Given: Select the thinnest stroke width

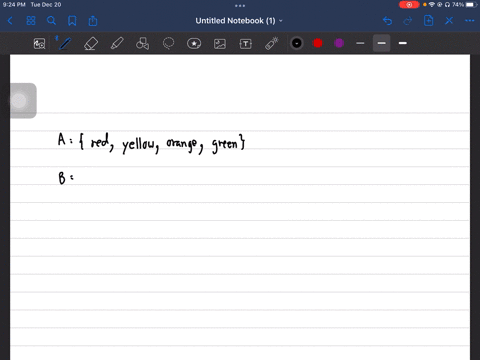Looking at the screenshot, I should 360,43.
